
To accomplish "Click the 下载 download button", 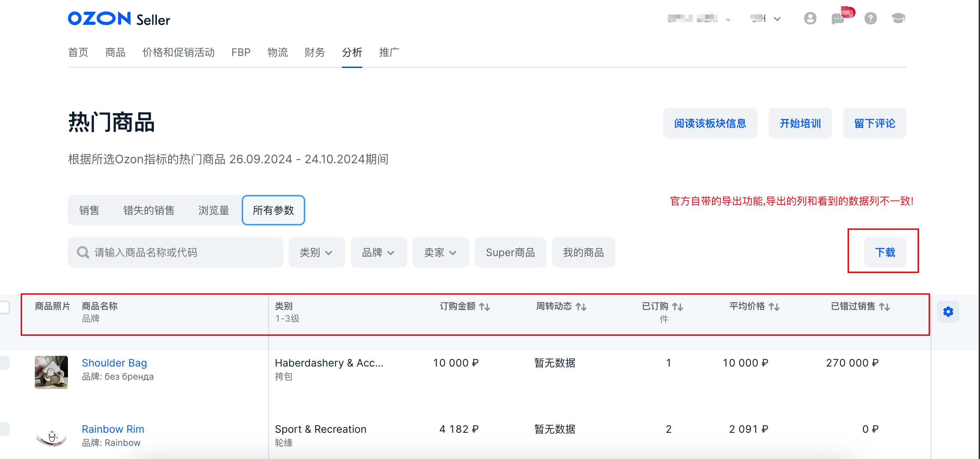I will (x=884, y=252).
